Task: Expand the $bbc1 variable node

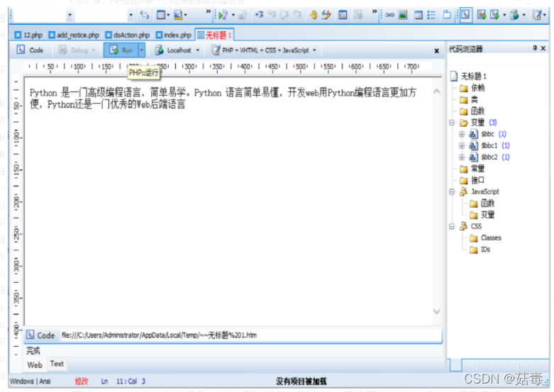Action: (x=462, y=145)
